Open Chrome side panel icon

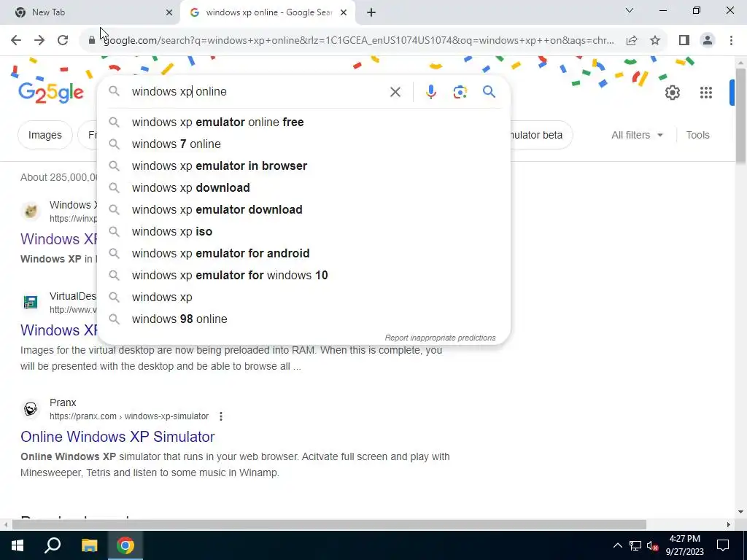click(684, 41)
